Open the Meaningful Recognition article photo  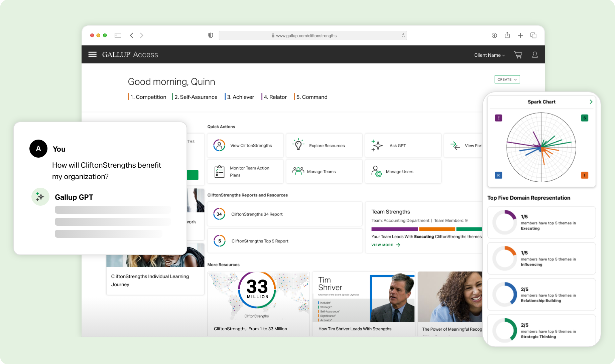click(x=450, y=297)
